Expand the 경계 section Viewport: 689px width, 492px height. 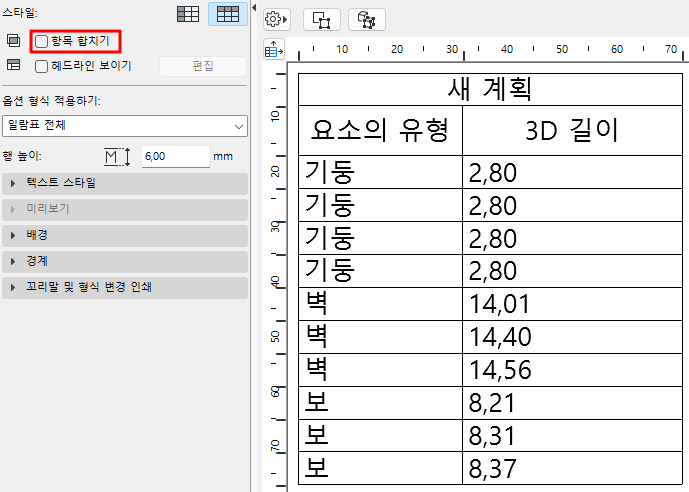(x=125, y=261)
